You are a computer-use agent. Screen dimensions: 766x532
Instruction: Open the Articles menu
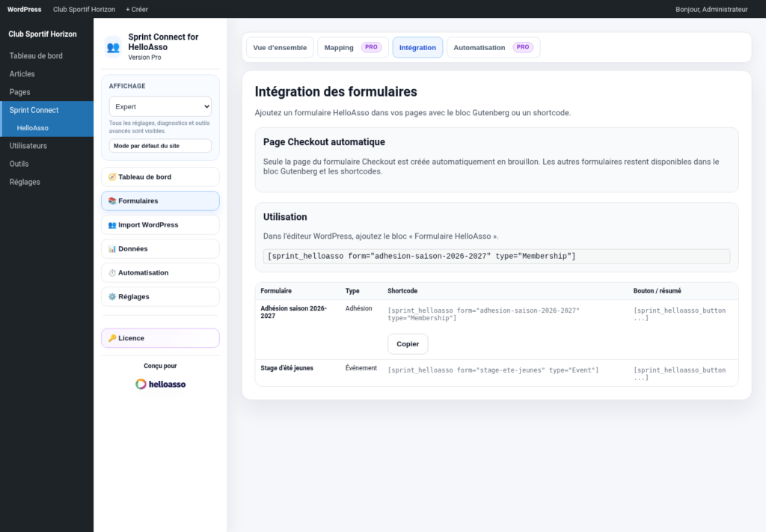tap(46, 74)
